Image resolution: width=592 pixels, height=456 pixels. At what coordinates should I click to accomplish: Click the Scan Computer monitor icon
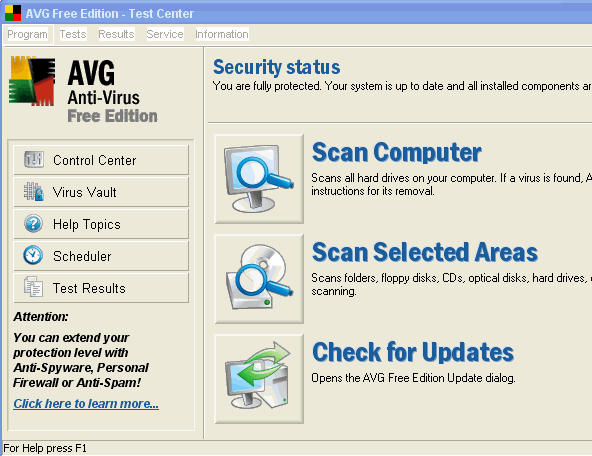259,179
